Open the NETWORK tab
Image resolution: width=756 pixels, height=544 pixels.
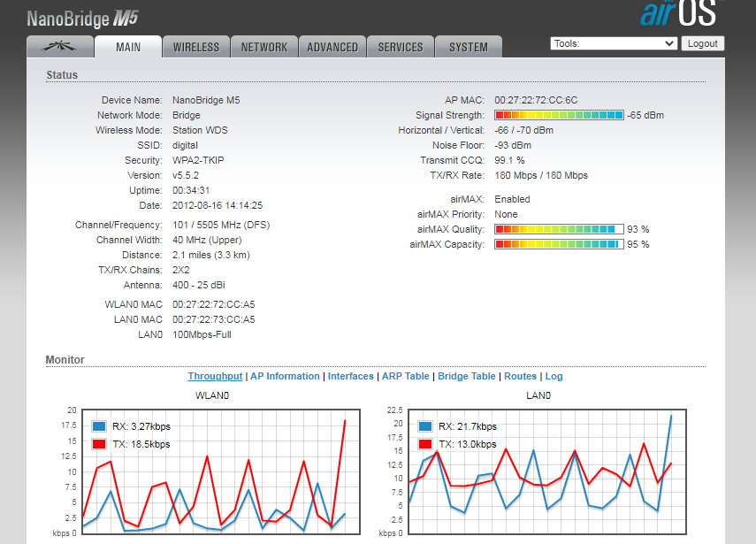pos(264,47)
